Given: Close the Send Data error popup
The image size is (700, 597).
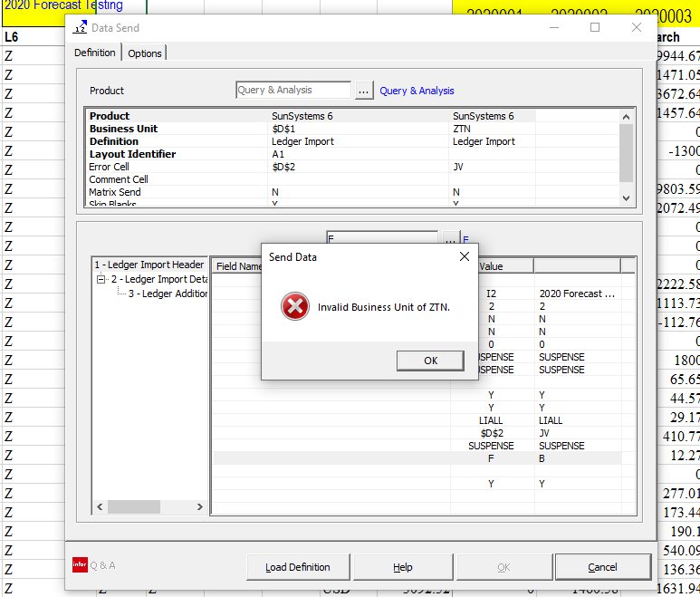Looking at the screenshot, I should tap(465, 256).
